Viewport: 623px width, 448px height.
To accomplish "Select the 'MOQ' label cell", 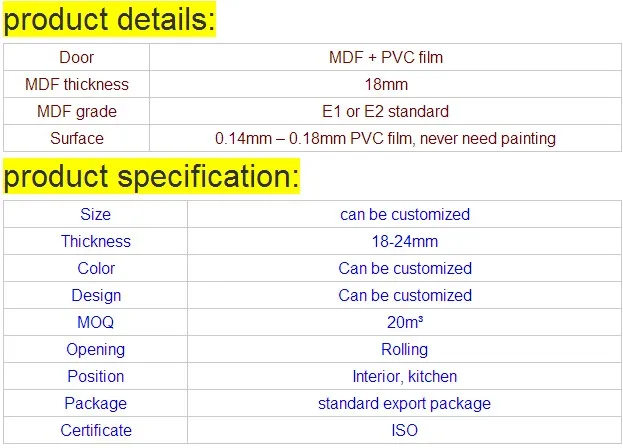I will click(x=95, y=322).
